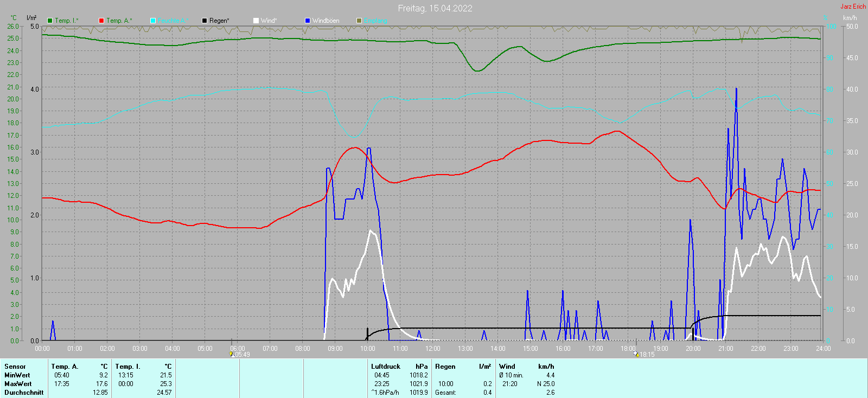Click the sunset icon at 18:15

click(x=636, y=355)
